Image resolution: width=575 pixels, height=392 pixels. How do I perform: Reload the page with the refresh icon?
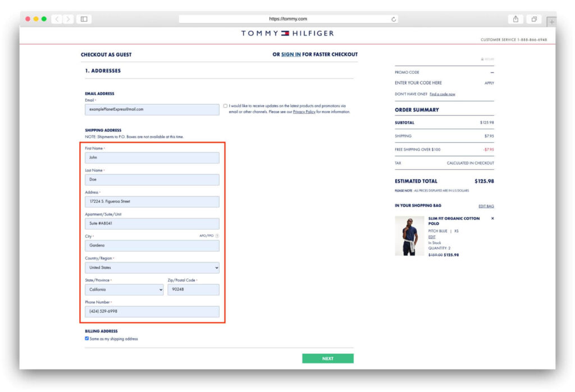[394, 19]
